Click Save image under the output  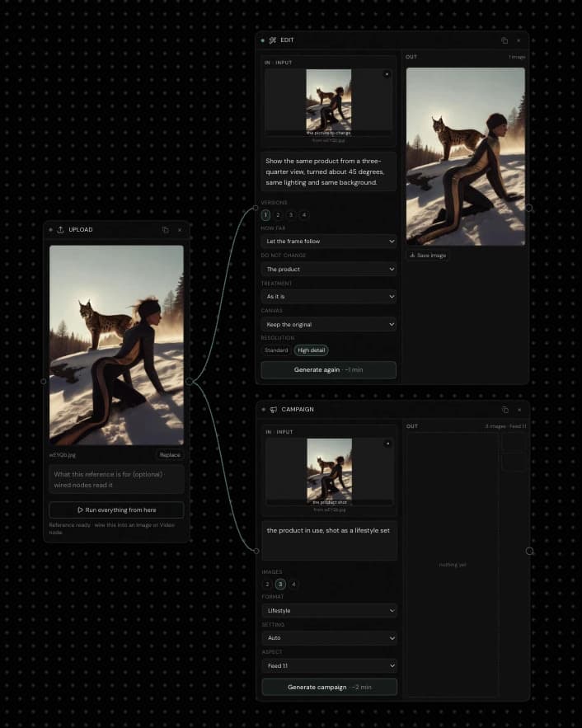428,256
